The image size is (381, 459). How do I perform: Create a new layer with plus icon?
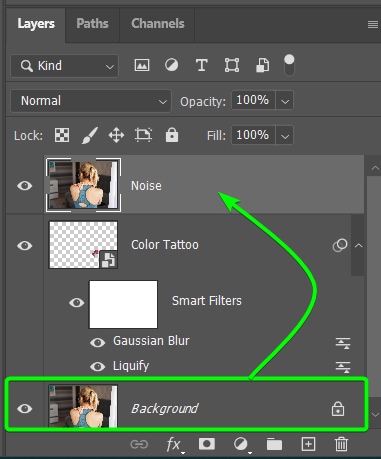pyautogui.click(x=308, y=444)
